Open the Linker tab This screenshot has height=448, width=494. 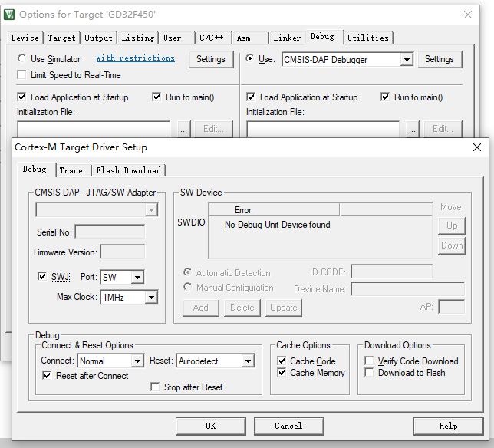pos(287,38)
